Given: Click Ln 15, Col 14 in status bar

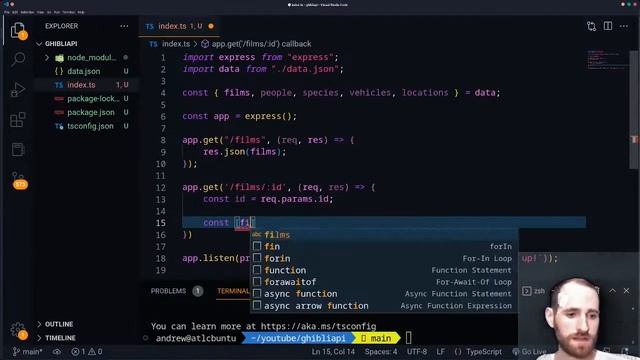Looking at the screenshot, I should point(333,351).
